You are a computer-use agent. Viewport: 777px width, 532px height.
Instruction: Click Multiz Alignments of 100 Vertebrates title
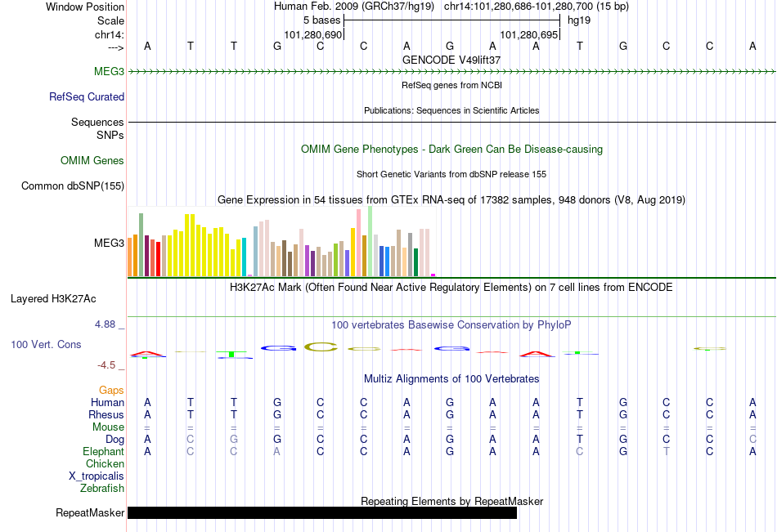pos(451,379)
